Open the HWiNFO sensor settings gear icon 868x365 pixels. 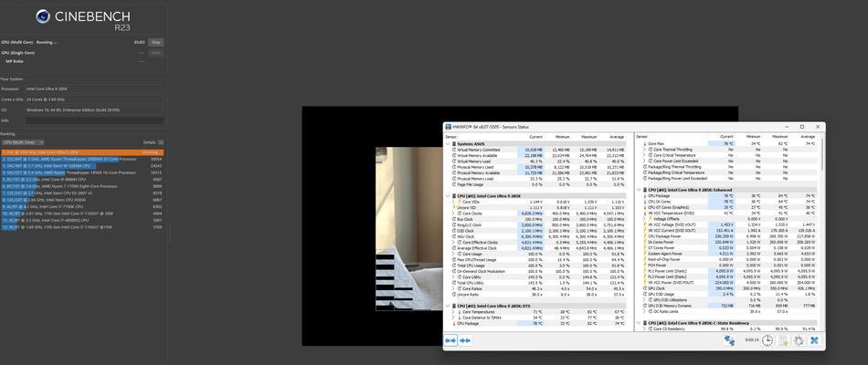tap(798, 340)
